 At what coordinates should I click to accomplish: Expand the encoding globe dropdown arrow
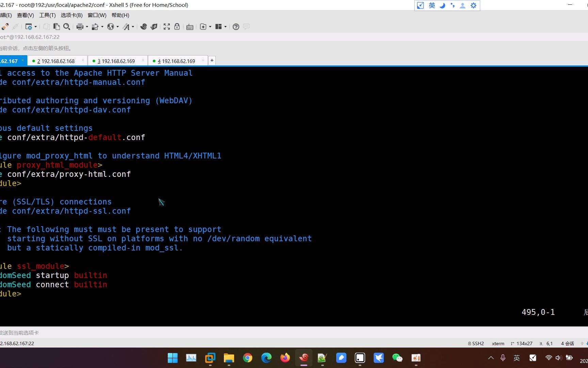(117, 27)
